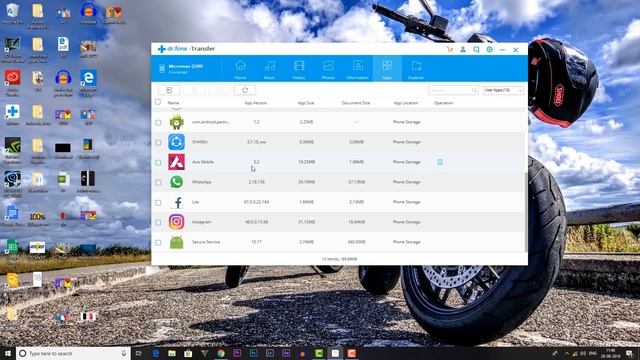Sort by the Document Size column header
This screenshot has width=640, height=360.
coord(356,103)
